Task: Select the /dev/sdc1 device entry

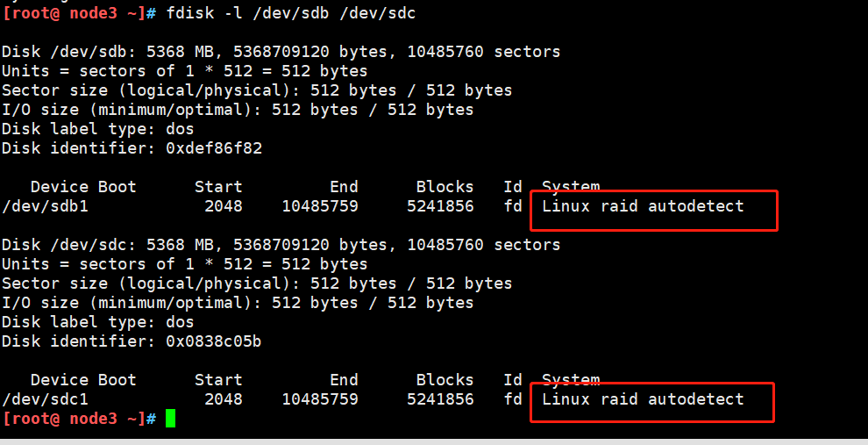Action: coord(45,399)
